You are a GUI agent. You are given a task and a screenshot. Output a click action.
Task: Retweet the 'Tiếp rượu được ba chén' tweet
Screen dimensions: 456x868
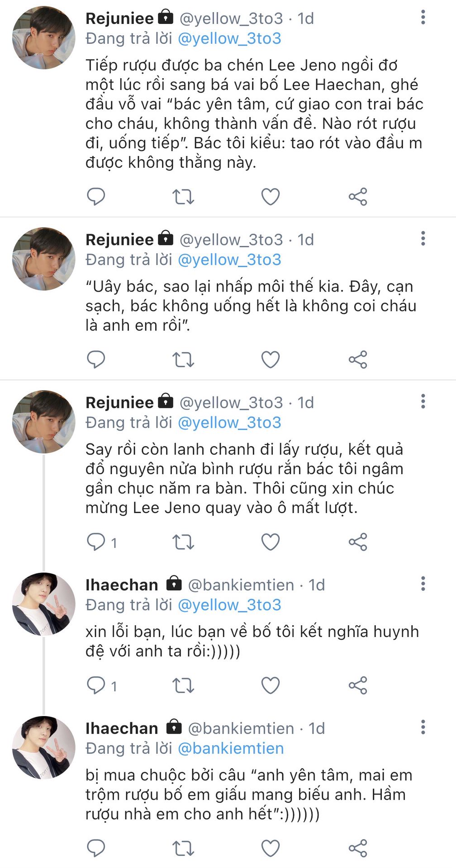183,197
